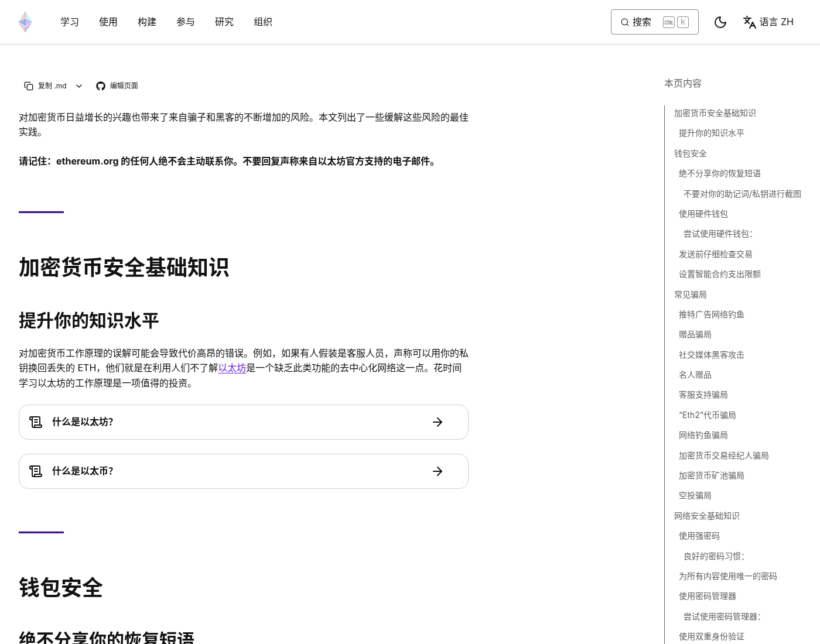Screen dimensions: 820x644
Task: Open the 研究 navigation menu
Action: (x=224, y=22)
